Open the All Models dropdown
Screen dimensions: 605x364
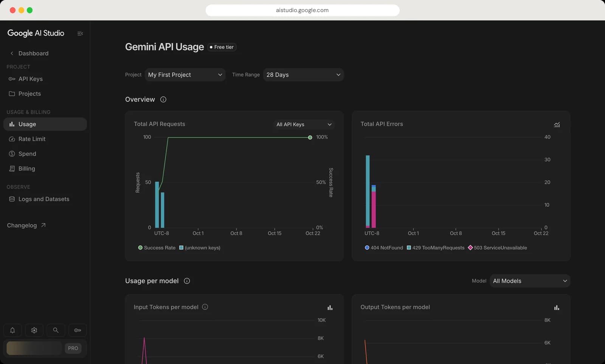coord(530,281)
